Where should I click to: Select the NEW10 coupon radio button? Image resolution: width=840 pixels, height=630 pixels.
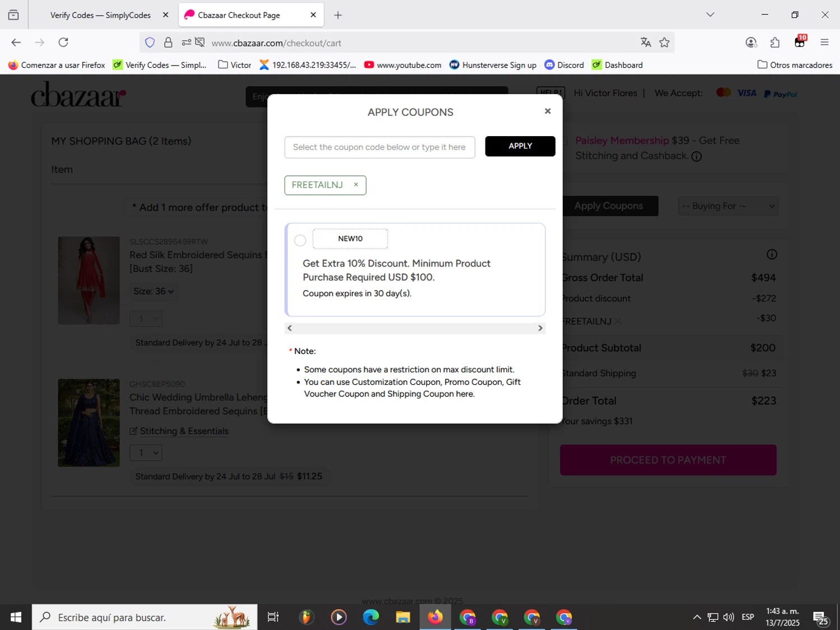300,240
